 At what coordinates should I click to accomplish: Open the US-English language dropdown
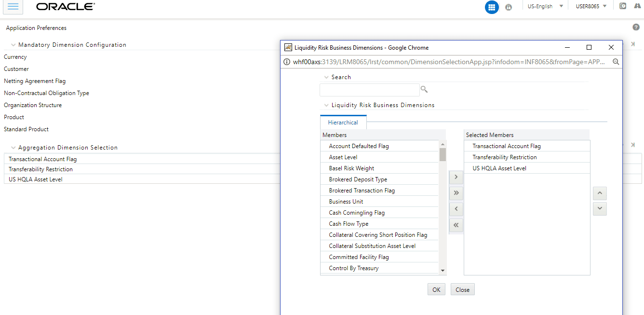pos(545,6)
